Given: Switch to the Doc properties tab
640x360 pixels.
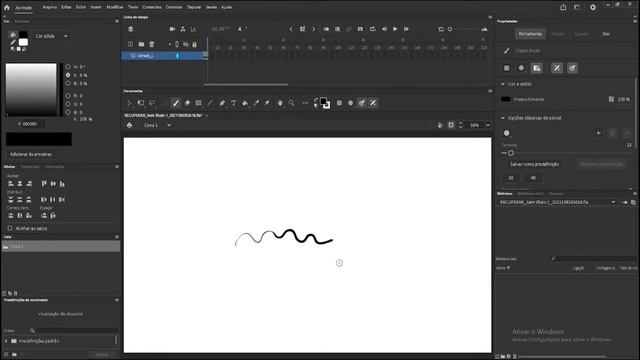Looking at the screenshot, I should click(x=606, y=34).
